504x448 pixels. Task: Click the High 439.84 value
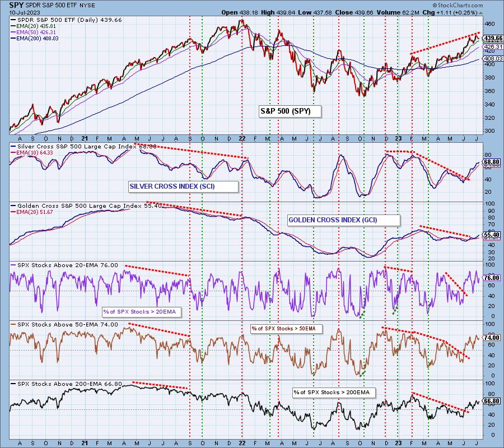(277, 12)
